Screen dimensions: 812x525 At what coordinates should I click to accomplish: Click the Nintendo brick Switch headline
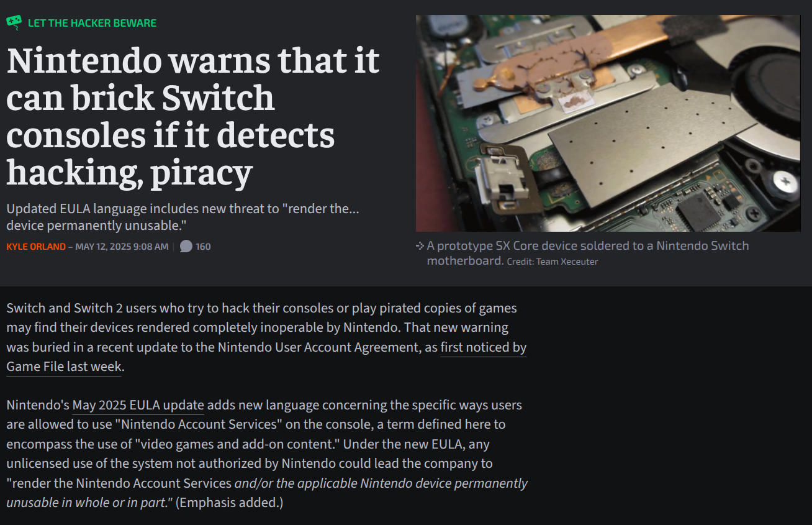pos(193,117)
